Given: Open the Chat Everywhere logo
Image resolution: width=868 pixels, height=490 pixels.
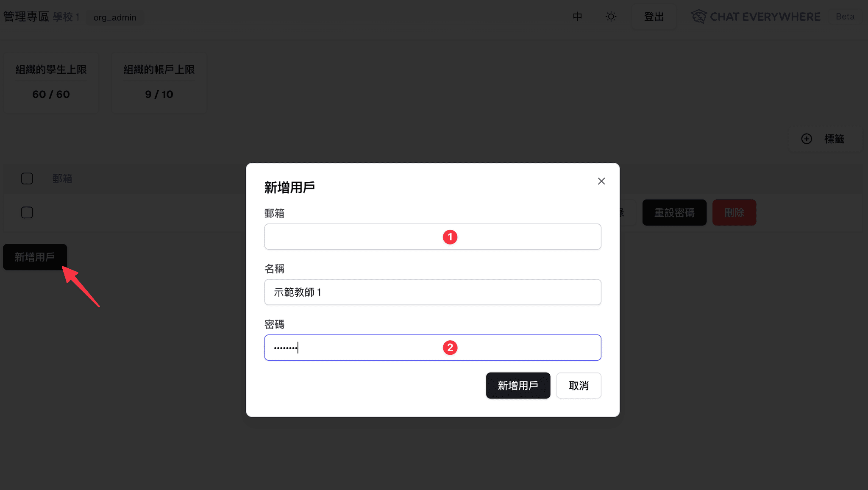Looking at the screenshot, I should pos(756,17).
